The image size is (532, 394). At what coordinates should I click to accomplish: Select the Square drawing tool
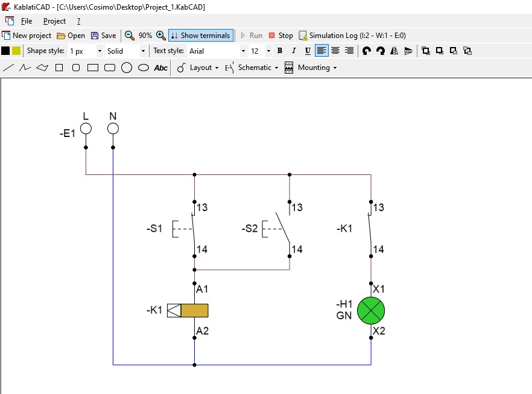(59, 68)
